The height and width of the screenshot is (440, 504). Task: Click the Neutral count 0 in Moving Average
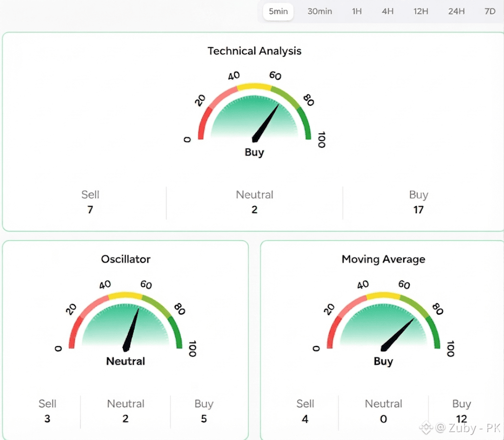[383, 419]
